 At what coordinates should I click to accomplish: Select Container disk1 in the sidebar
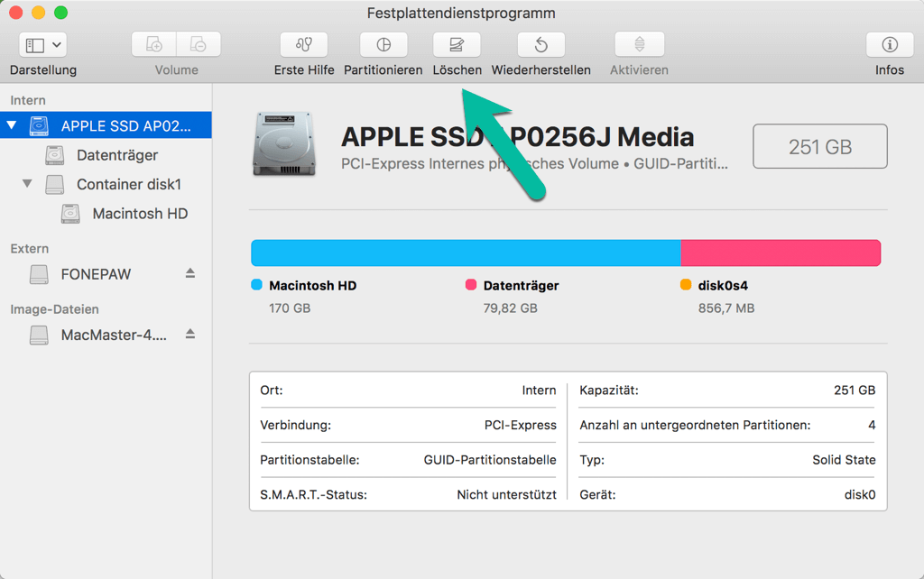128,184
